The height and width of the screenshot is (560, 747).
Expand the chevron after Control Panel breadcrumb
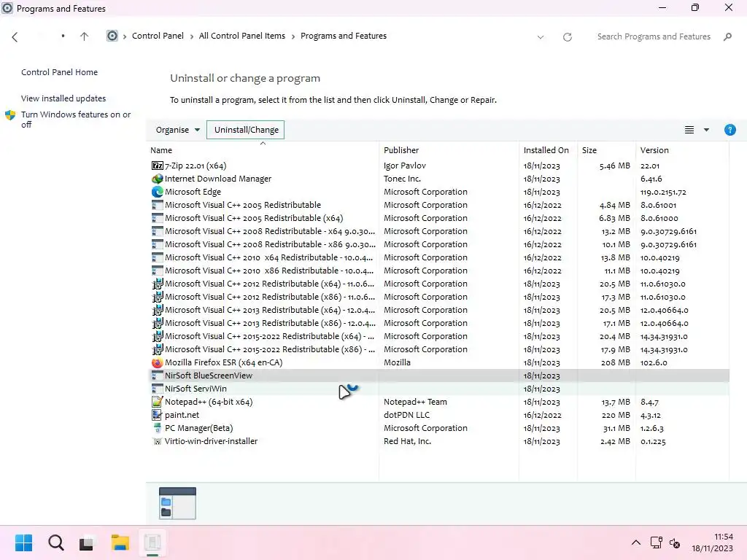point(192,36)
